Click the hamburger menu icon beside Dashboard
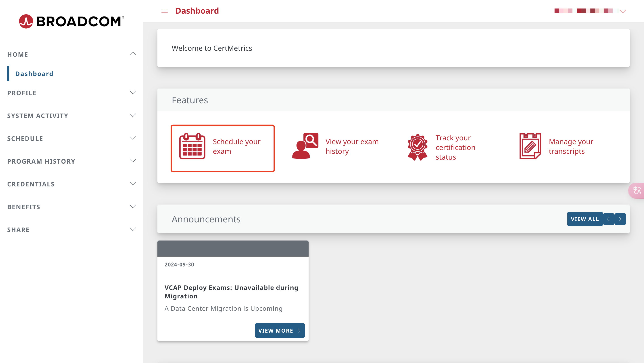644x363 pixels. [x=165, y=11]
